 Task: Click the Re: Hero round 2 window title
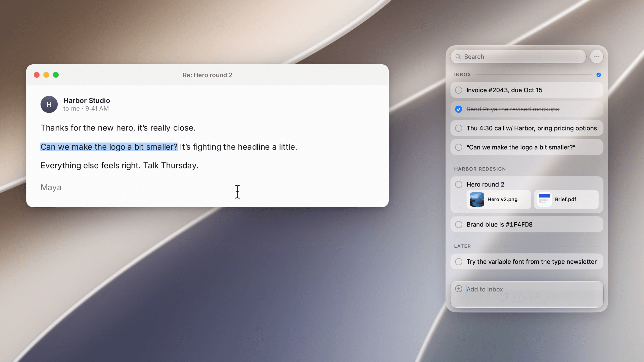[207, 75]
